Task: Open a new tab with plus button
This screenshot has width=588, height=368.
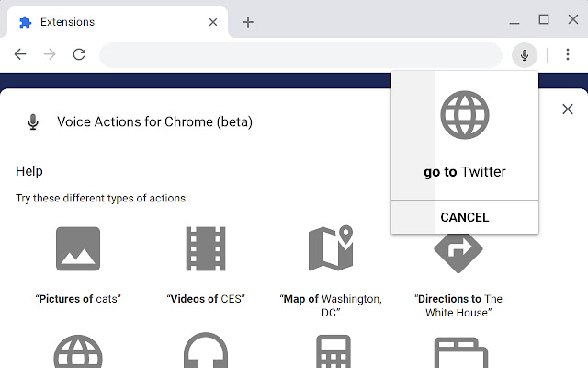Action: (x=248, y=22)
